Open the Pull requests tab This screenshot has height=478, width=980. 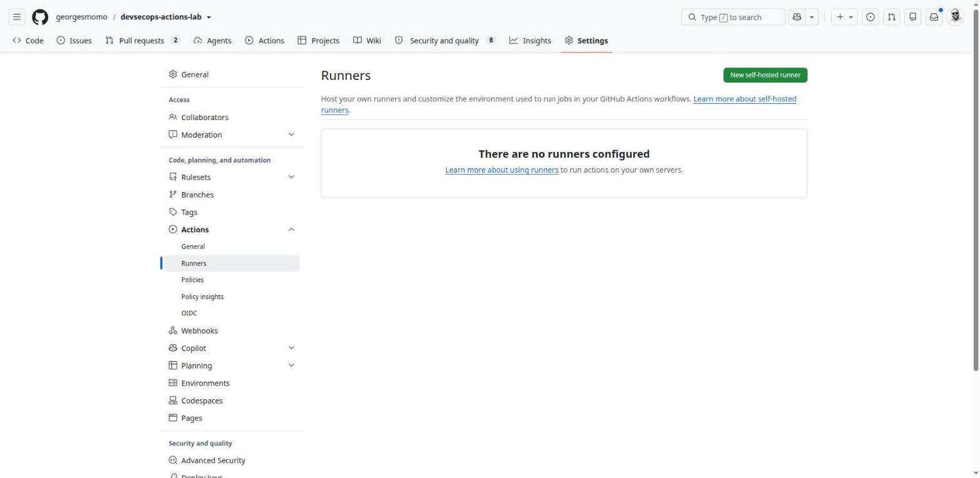[x=142, y=41]
